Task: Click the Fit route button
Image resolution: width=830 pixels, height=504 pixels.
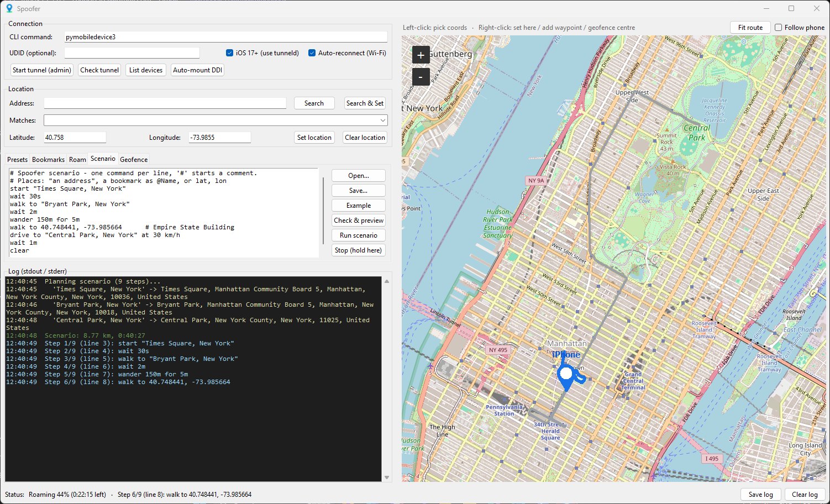Action: point(750,28)
